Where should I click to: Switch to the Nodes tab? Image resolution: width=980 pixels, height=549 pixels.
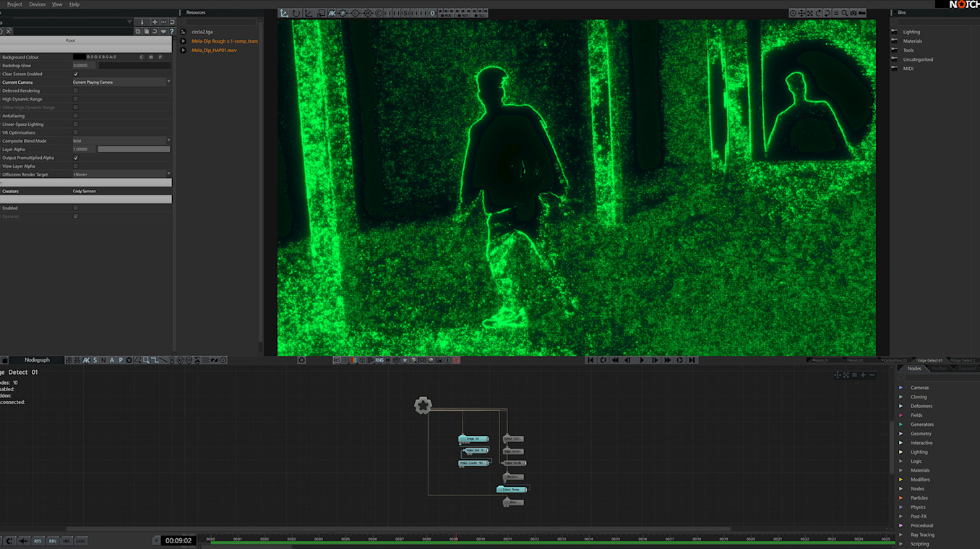(x=914, y=369)
